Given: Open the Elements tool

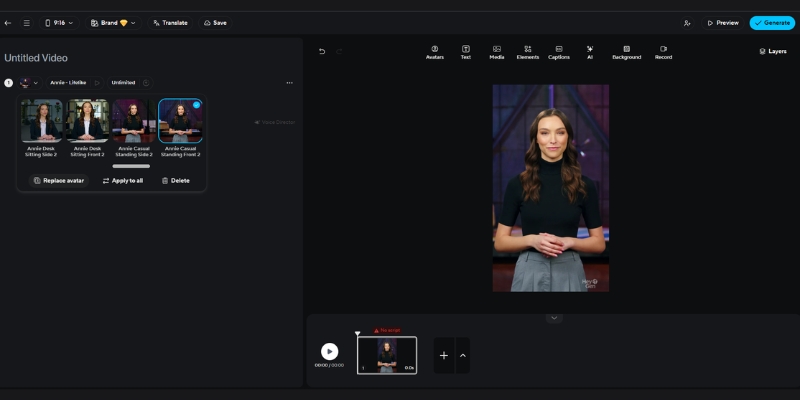Looking at the screenshot, I should click(528, 53).
